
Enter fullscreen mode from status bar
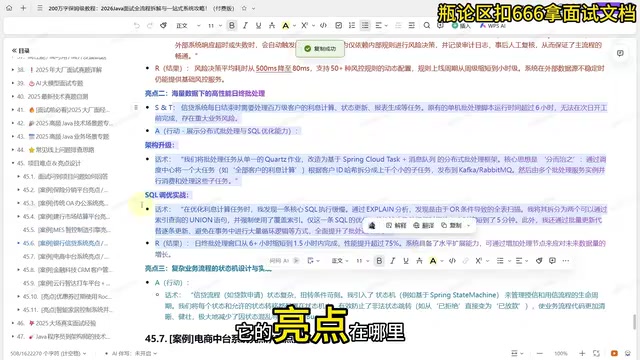596,353
